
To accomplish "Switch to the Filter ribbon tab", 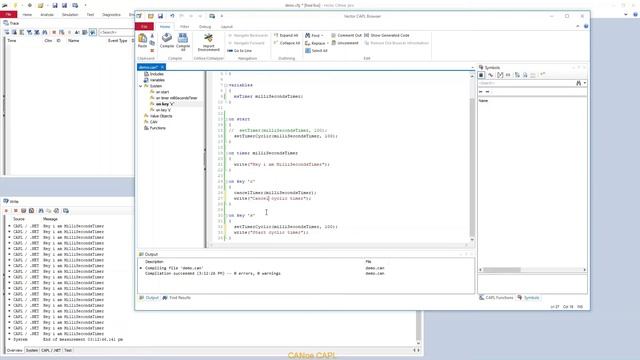I will point(184,27).
